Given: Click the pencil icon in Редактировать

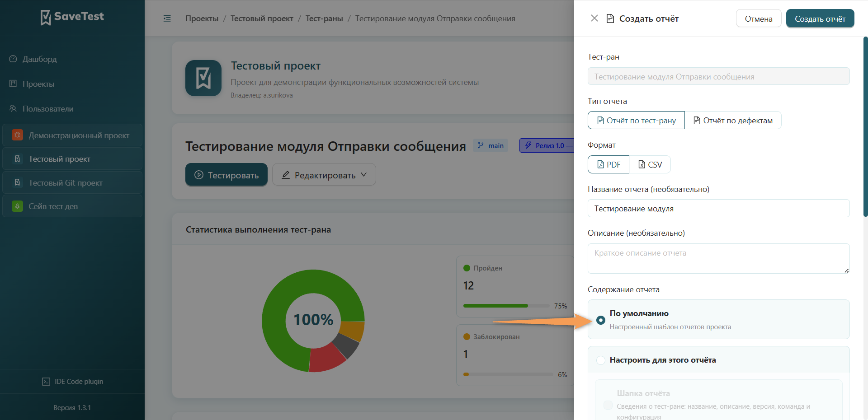Looking at the screenshot, I should pyautogui.click(x=286, y=175).
